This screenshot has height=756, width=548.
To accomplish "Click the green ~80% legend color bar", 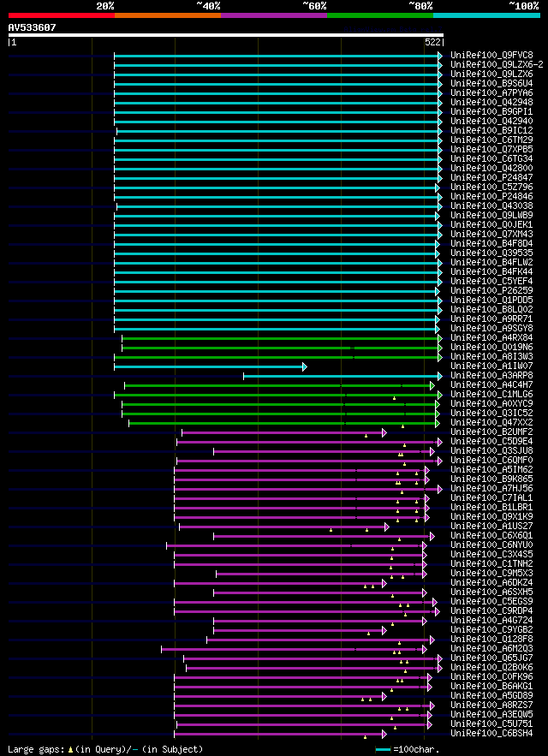I will click(380, 15).
